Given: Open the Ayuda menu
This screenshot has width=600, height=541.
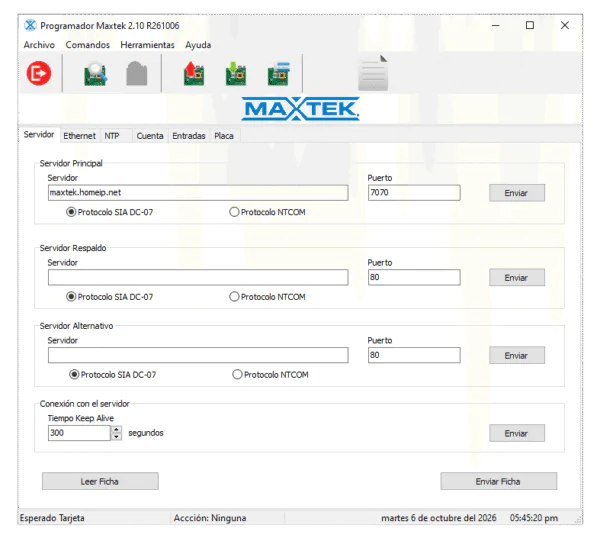Looking at the screenshot, I should 198,45.
